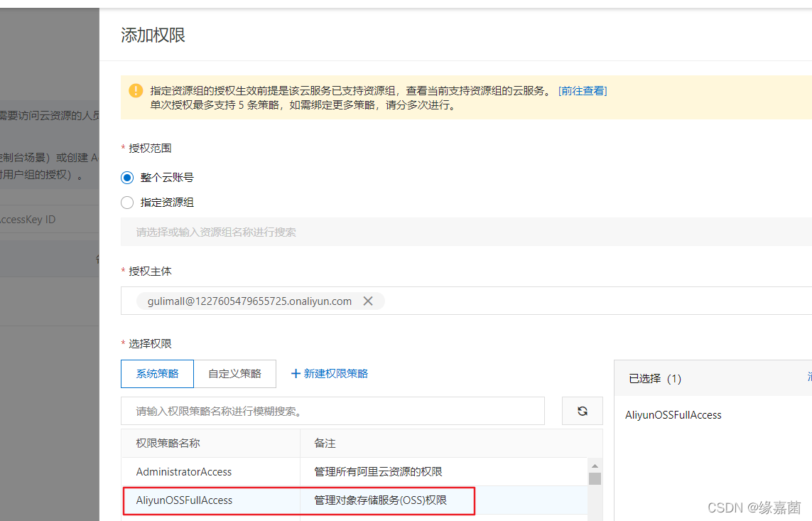Refresh the policy list

(x=583, y=412)
